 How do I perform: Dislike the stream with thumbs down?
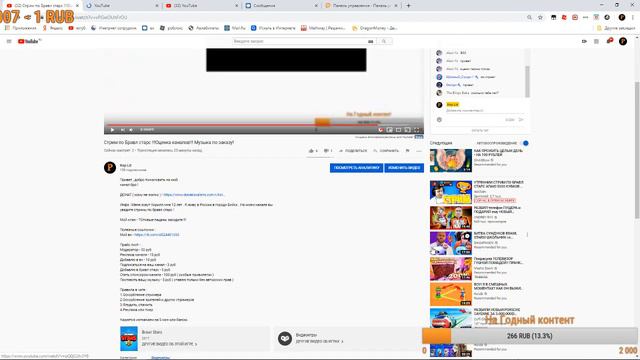click(328, 151)
